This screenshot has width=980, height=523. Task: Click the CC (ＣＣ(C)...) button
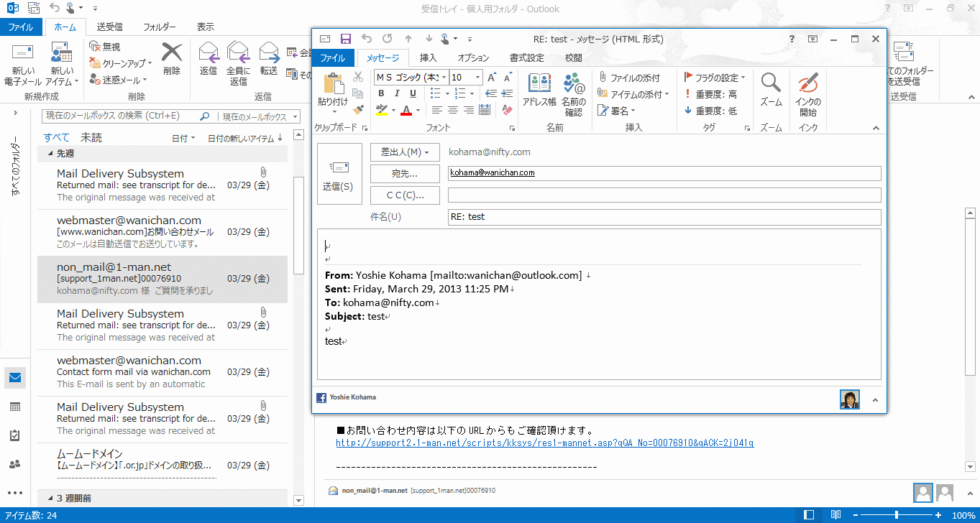click(405, 195)
